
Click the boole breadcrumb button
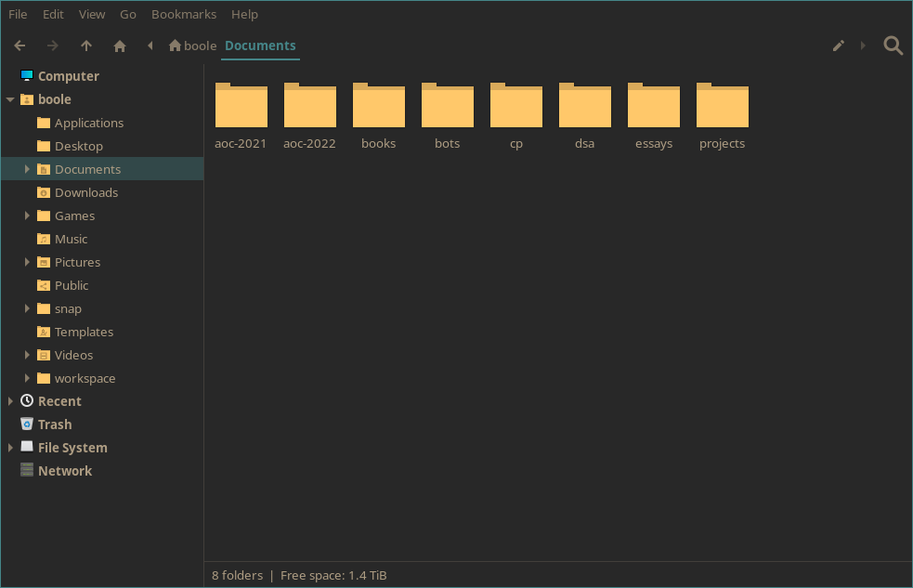click(192, 45)
